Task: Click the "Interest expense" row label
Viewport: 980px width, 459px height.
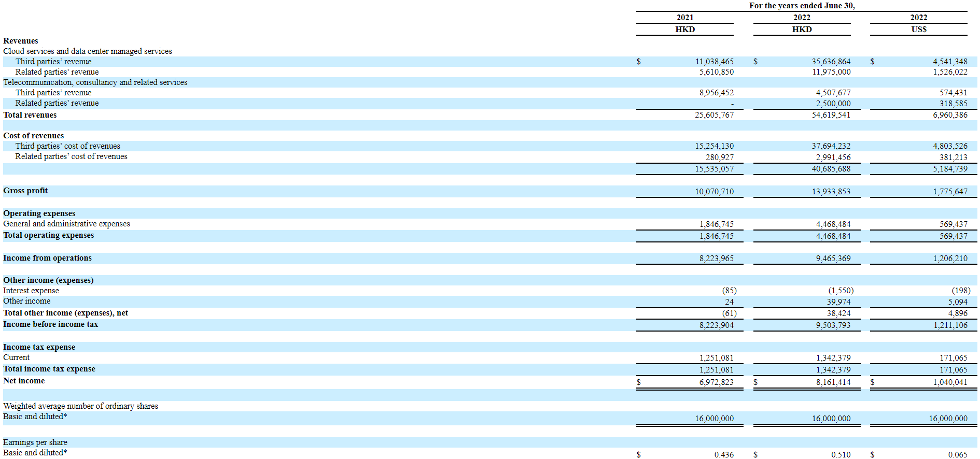Action: [x=31, y=291]
